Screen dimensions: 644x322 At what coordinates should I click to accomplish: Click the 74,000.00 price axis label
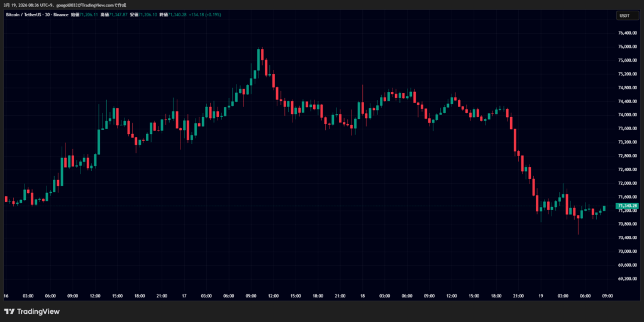[x=628, y=115]
